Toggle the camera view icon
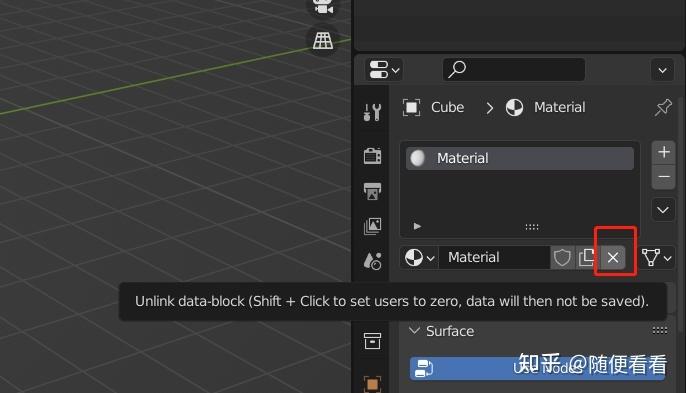Screen dimensions: 686x393 tap(323, 7)
